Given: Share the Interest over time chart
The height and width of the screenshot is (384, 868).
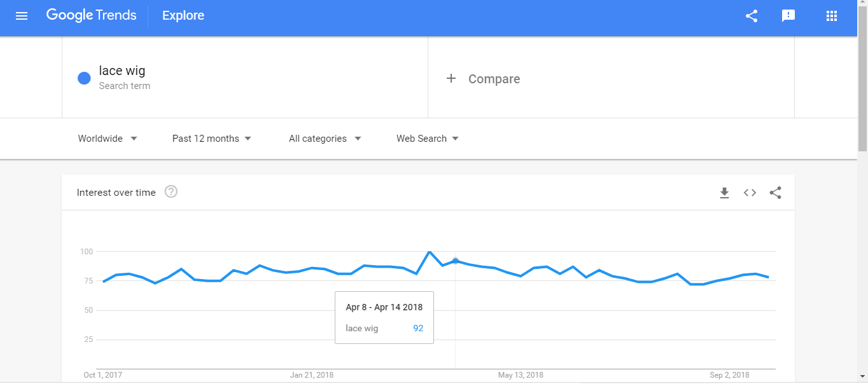Looking at the screenshot, I should tap(775, 193).
